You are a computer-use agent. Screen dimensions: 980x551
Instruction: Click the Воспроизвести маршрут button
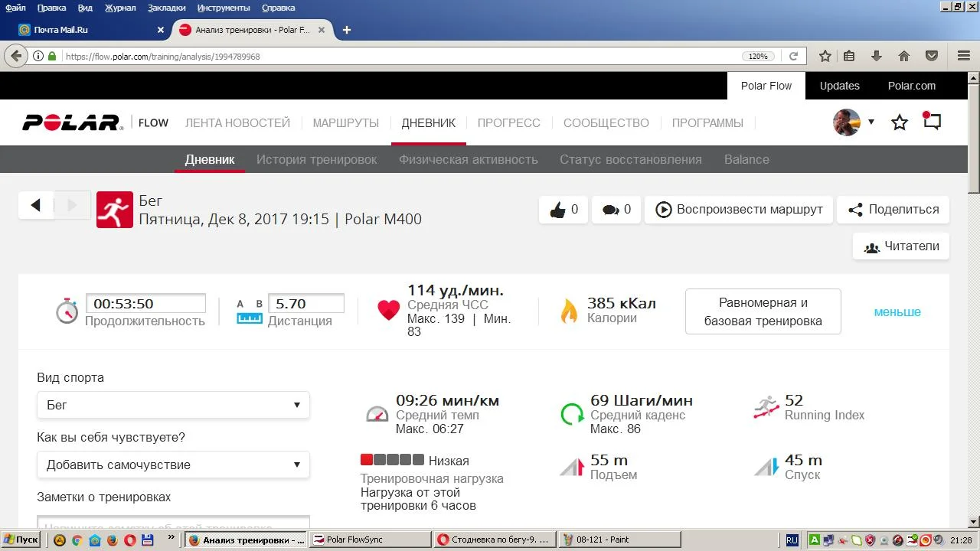[739, 210]
